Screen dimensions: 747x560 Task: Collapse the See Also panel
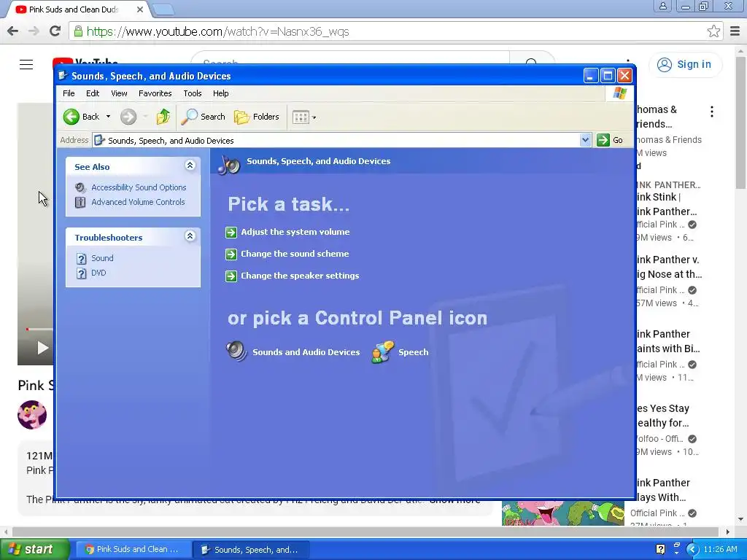click(190, 166)
